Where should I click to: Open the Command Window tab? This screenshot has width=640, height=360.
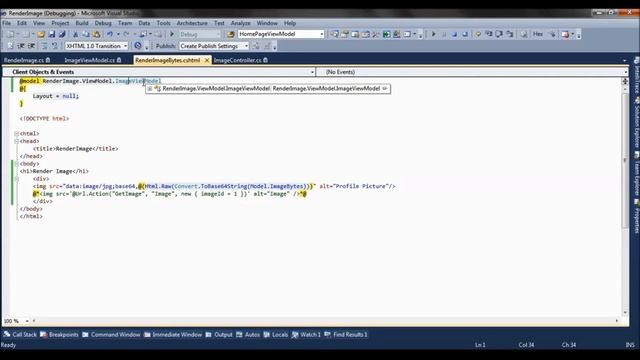tap(111, 335)
